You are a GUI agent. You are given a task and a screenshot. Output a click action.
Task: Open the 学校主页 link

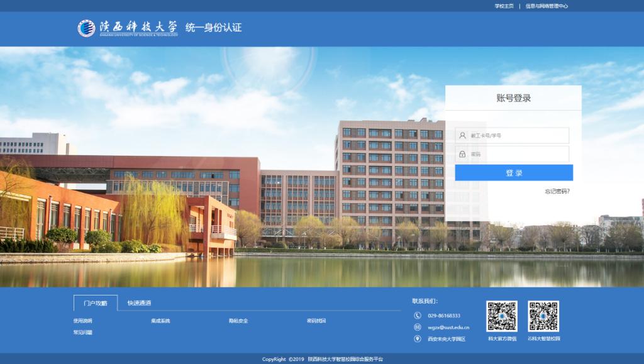tap(504, 6)
